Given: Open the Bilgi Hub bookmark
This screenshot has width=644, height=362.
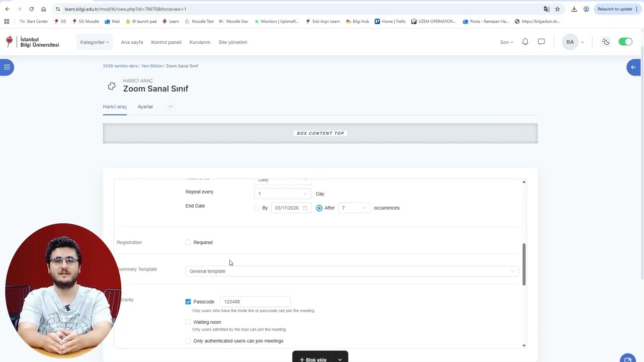Looking at the screenshot, I should pyautogui.click(x=357, y=22).
